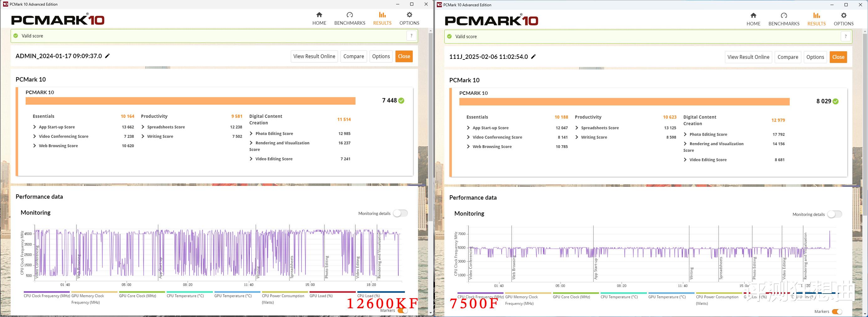Click help question mark in right Valid score bar
Screen dimensions: 868x317
(845, 36)
